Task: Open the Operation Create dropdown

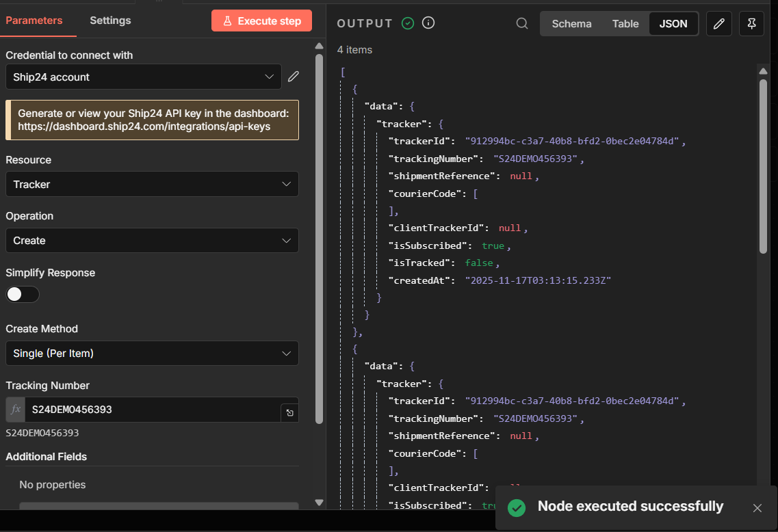Action: pyautogui.click(x=153, y=241)
